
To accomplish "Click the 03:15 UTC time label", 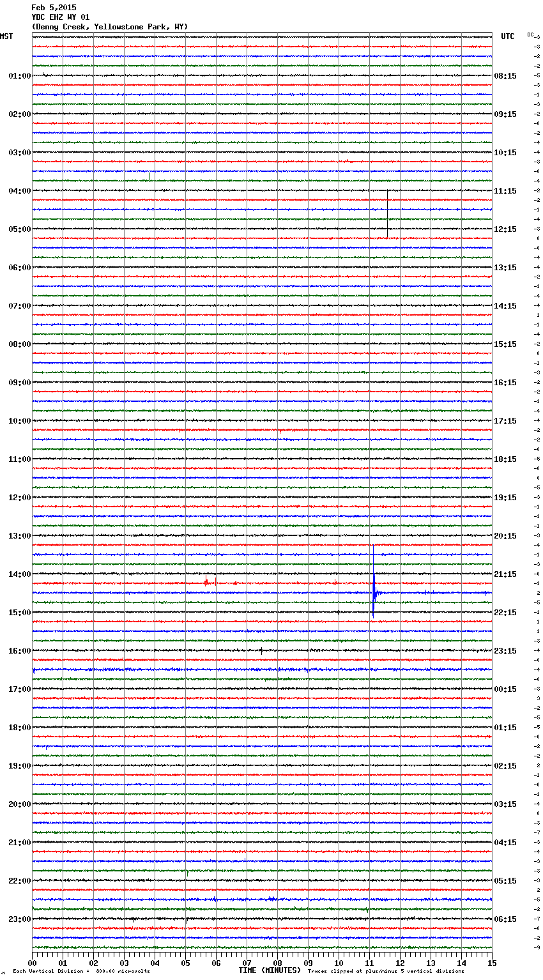I will [x=505, y=804].
